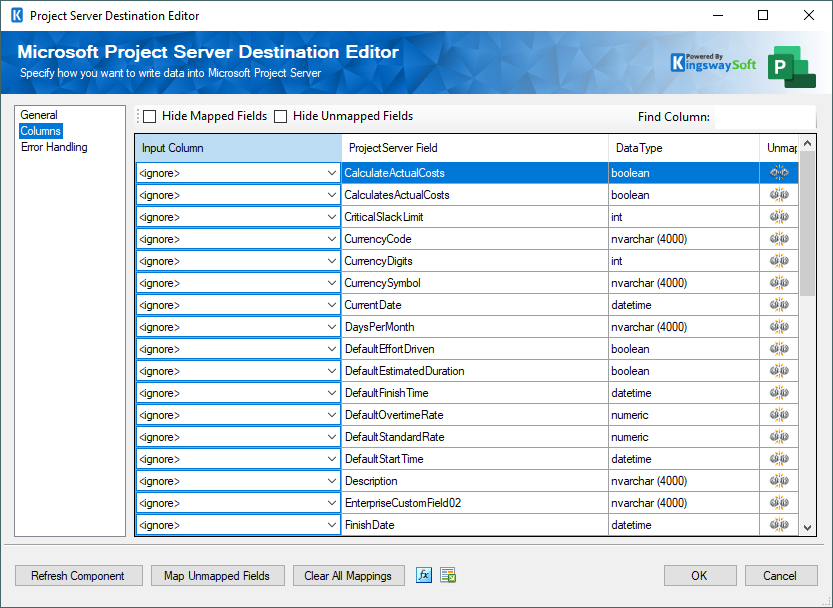Select the Columns page

coord(41,131)
